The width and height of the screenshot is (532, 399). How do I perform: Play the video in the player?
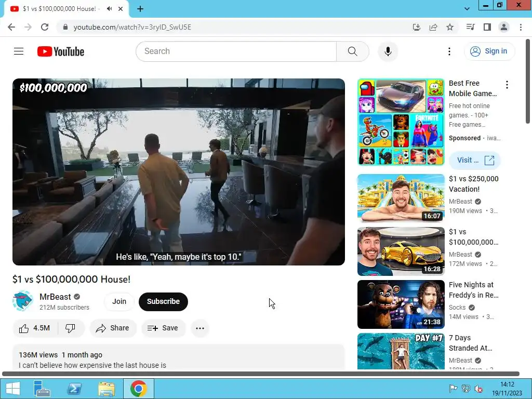(x=179, y=171)
